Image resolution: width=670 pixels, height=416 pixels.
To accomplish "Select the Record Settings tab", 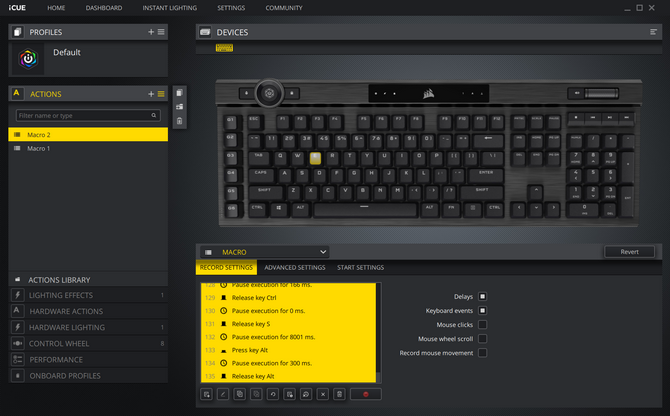I will (226, 267).
